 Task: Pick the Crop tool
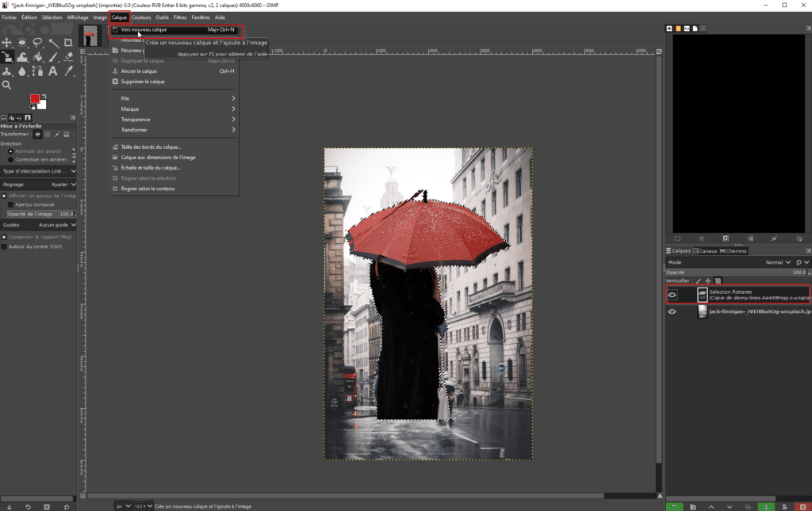[x=68, y=43]
